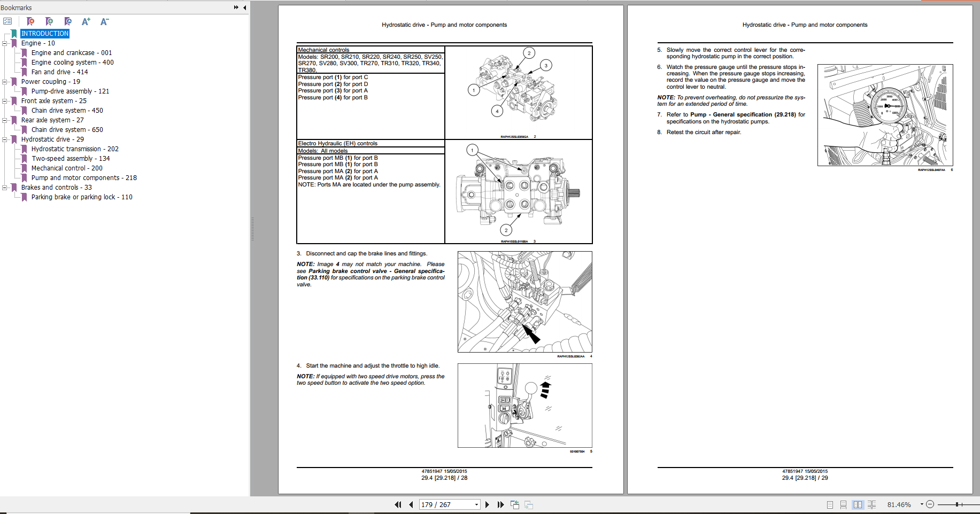Click the bookmark properties icon
The width and height of the screenshot is (980, 514).
(x=68, y=21)
